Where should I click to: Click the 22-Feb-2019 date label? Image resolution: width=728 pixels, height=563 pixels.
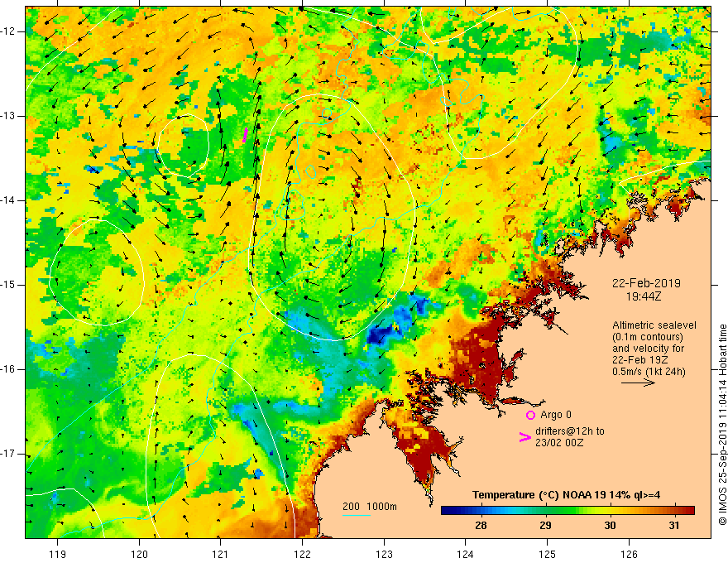click(x=646, y=283)
